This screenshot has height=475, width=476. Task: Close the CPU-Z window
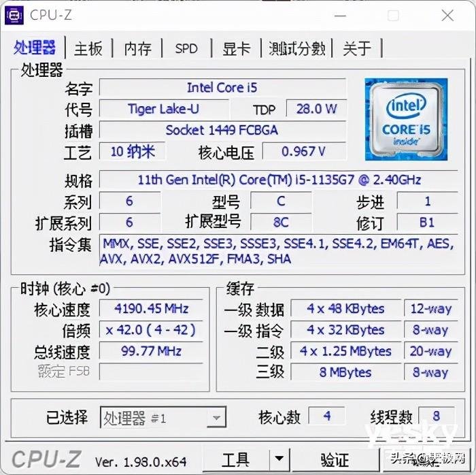click(447, 15)
